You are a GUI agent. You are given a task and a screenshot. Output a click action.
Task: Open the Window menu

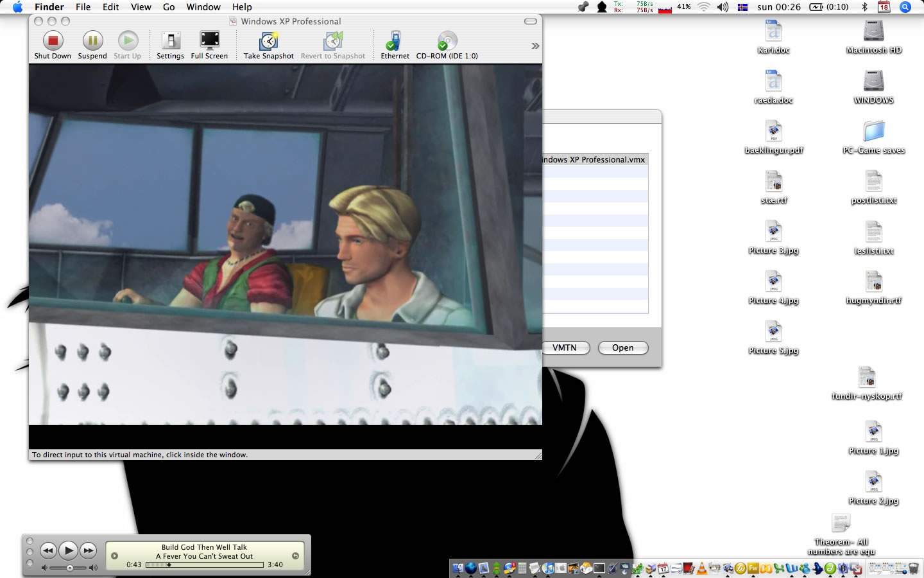(x=203, y=7)
